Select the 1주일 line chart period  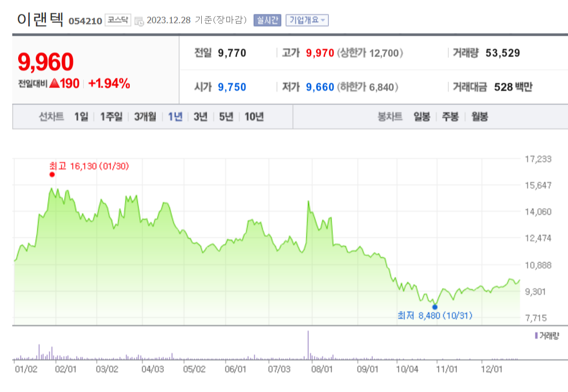tap(111, 117)
